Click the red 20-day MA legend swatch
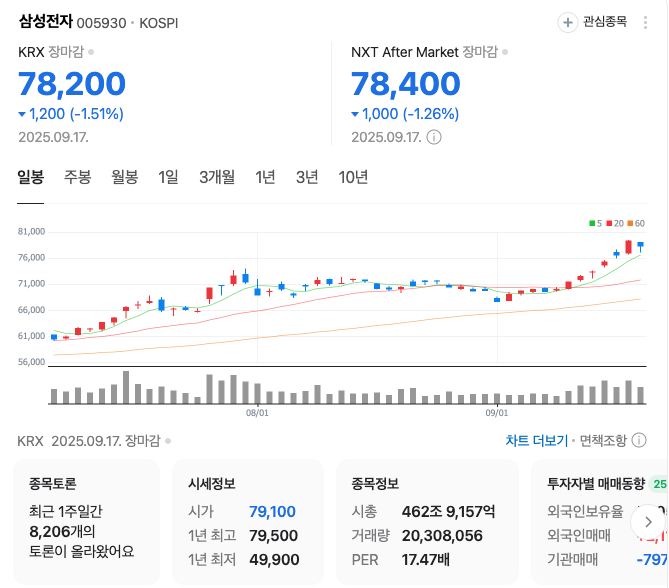This screenshot has width=669, height=588. click(609, 223)
